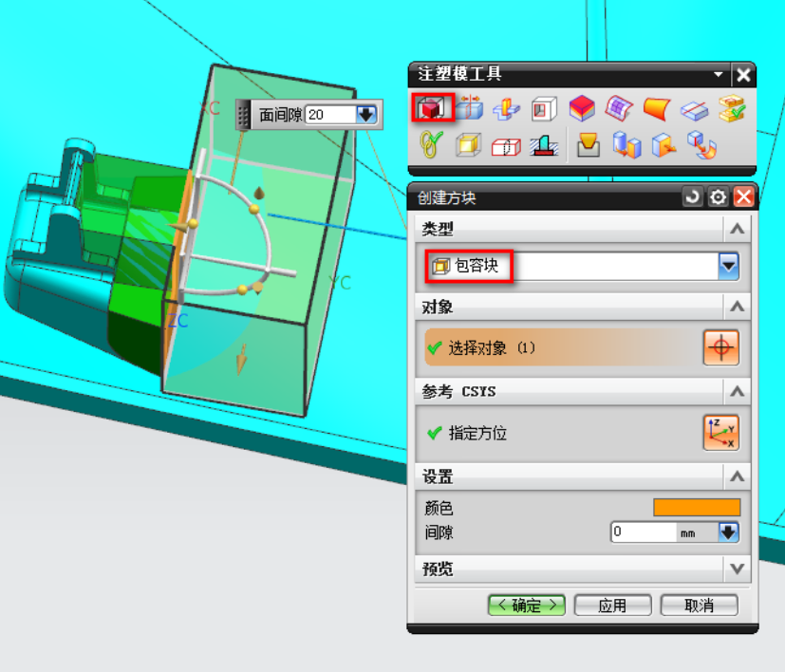
Task: Expand the 预览 section
Action: tap(737, 569)
